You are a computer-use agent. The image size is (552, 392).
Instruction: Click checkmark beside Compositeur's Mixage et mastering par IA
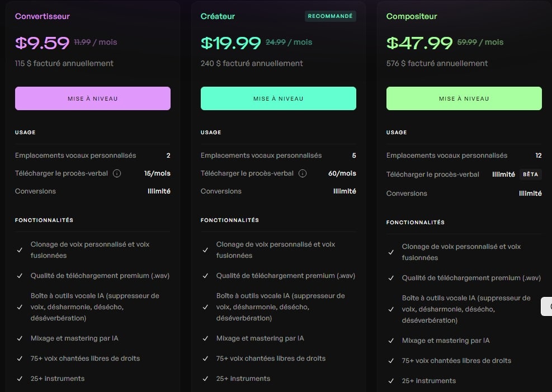[x=391, y=341]
